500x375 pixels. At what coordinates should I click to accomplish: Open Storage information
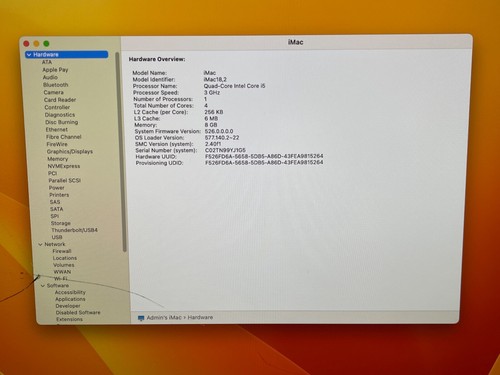[x=61, y=223]
